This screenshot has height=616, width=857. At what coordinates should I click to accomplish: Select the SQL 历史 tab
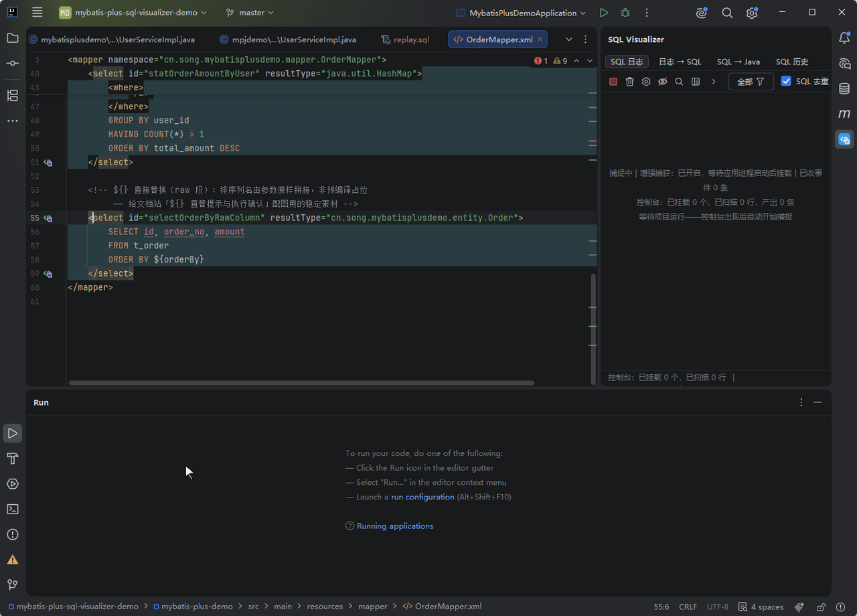(792, 62)
